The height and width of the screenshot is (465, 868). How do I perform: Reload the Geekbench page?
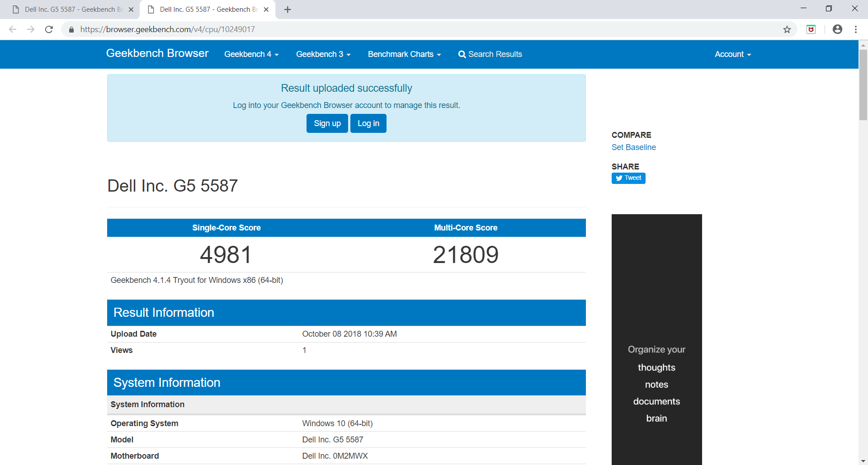49,29
